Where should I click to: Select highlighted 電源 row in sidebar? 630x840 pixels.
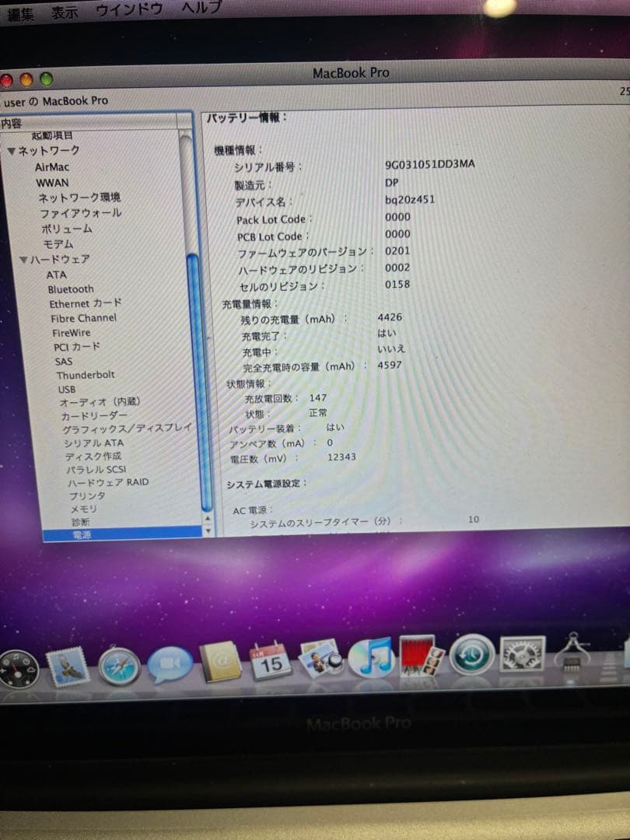122,534
